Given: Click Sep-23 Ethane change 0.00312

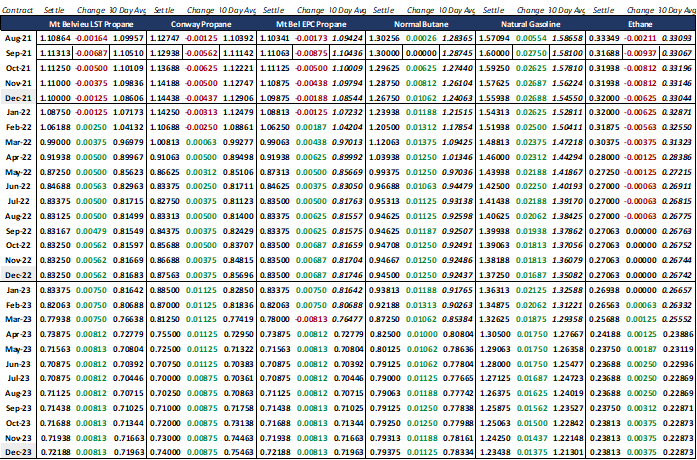Looking at the screenshot, I should point(641,408).
